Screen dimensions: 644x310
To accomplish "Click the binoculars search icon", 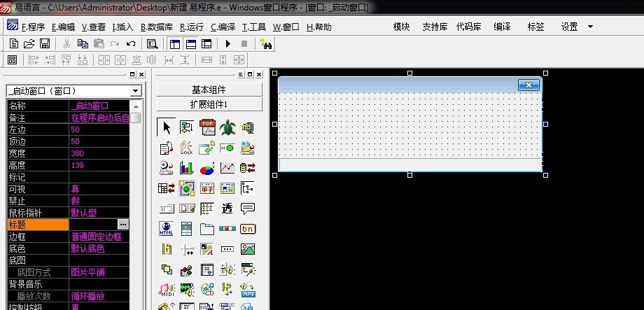I will (266, 43).
